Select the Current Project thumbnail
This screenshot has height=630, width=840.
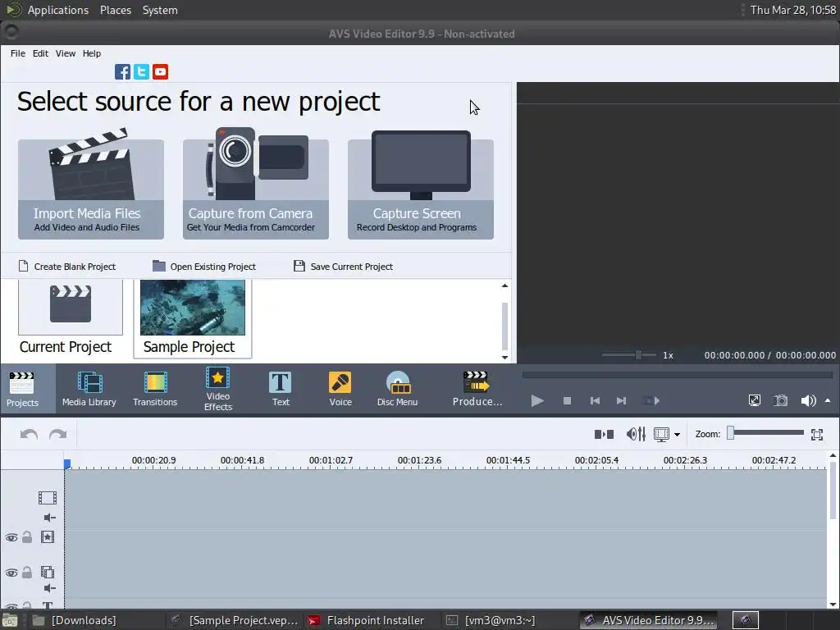click(x=70, y=318)
